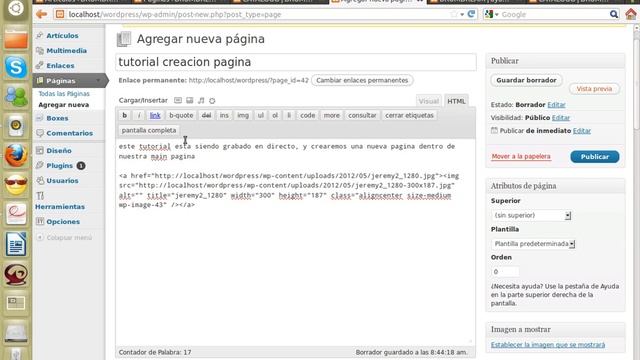Click the ul quicktag button
Viewport: 640px width, 360px height.
tap(261, 116)
